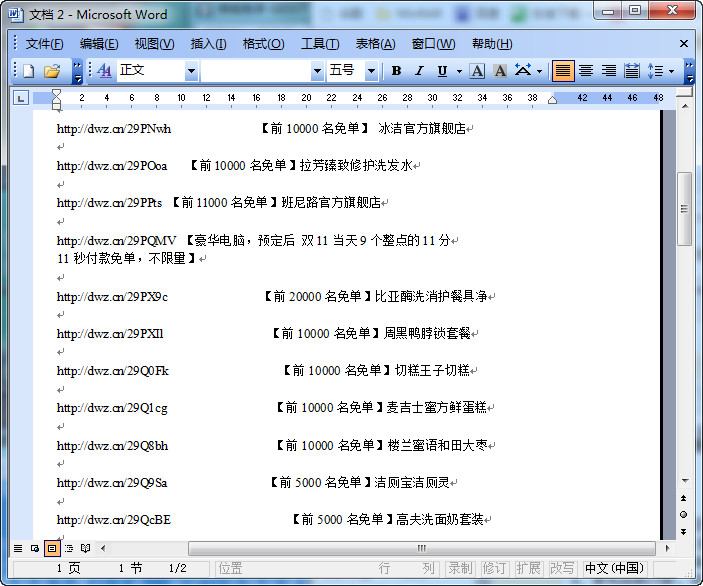
Task: Open the 视图(V) menu
Action: pos(154,44)
